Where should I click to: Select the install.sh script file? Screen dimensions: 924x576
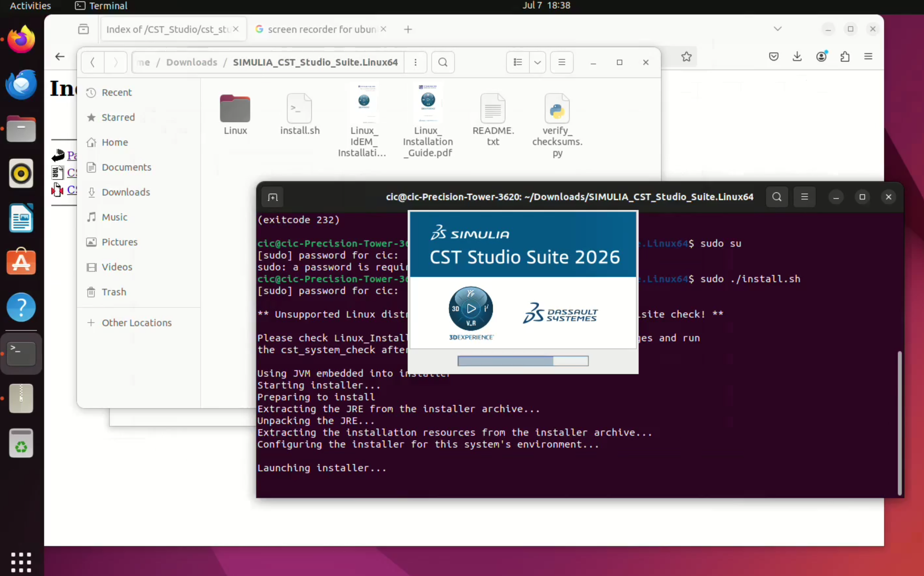coord(300,114)
